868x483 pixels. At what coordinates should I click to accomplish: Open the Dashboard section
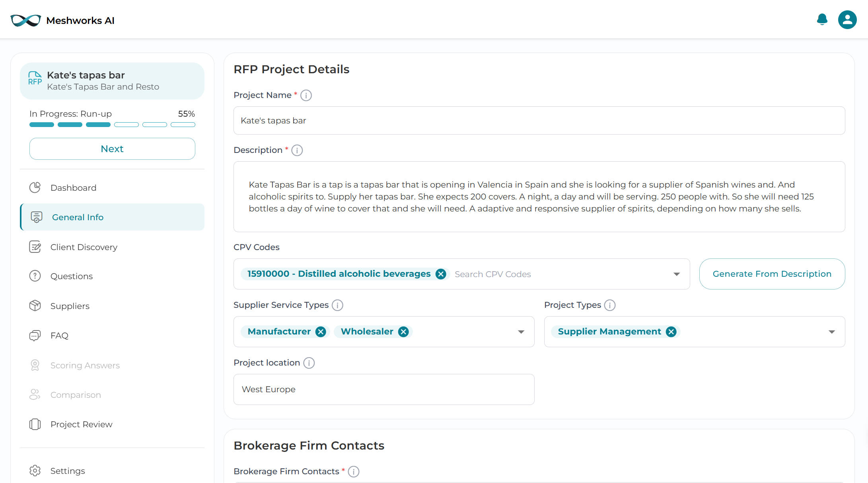coord(73,188)
